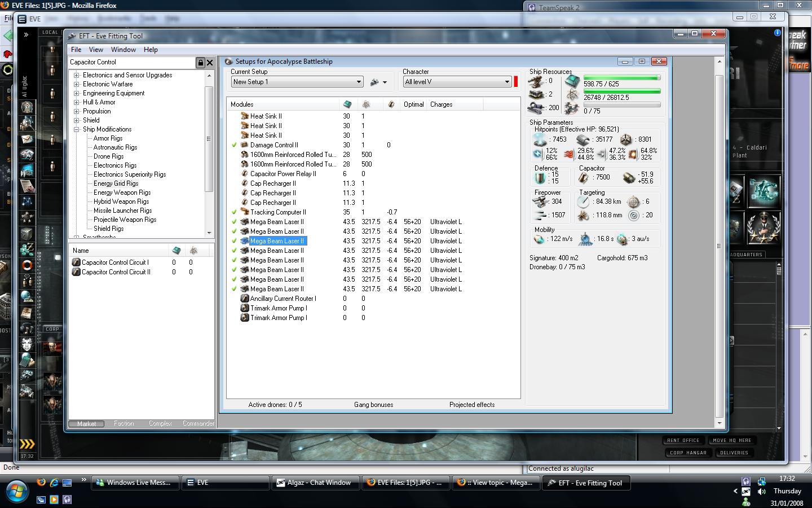Toggle the Damage Control II active checkmark

pos(235,145)
